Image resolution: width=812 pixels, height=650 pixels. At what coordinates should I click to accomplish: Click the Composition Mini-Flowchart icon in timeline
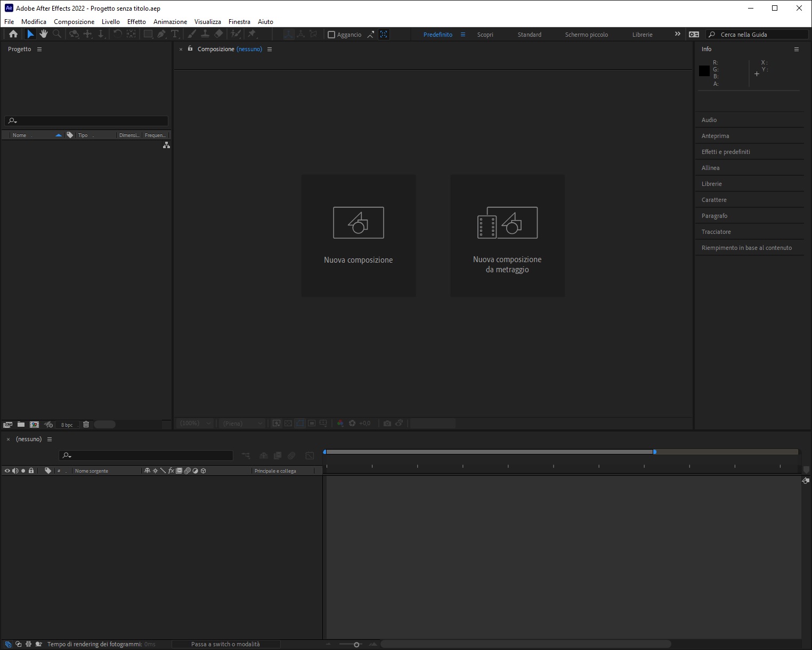(246, 456)
